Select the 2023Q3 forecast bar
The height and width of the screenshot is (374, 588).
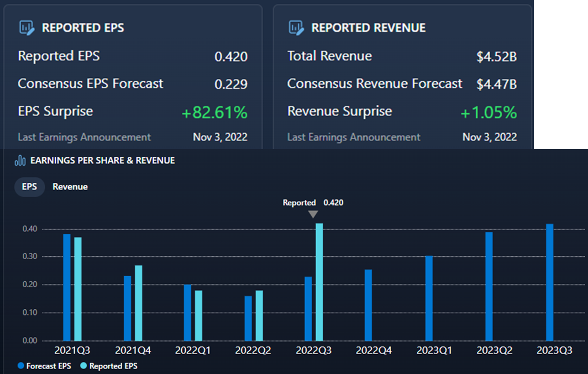click(x=549, y=282)
